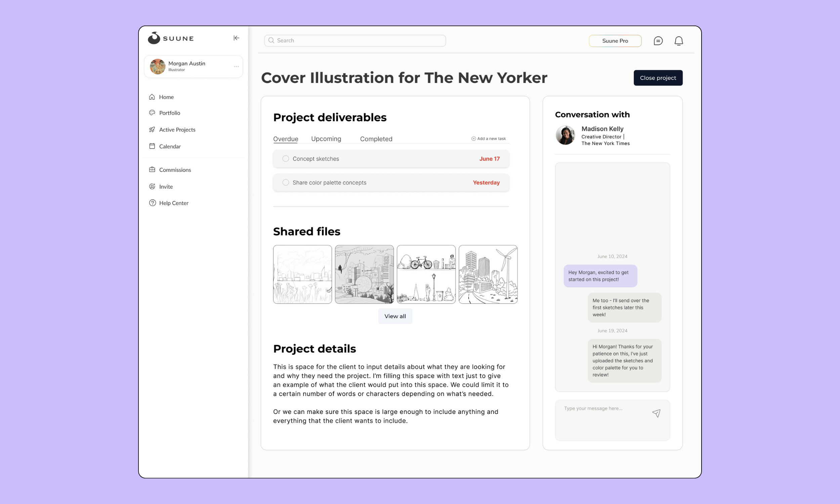Click the Active Projects rocket icon
Image resolution: width=840 pixels, height=504 pixels.
[x=152, y=129]
